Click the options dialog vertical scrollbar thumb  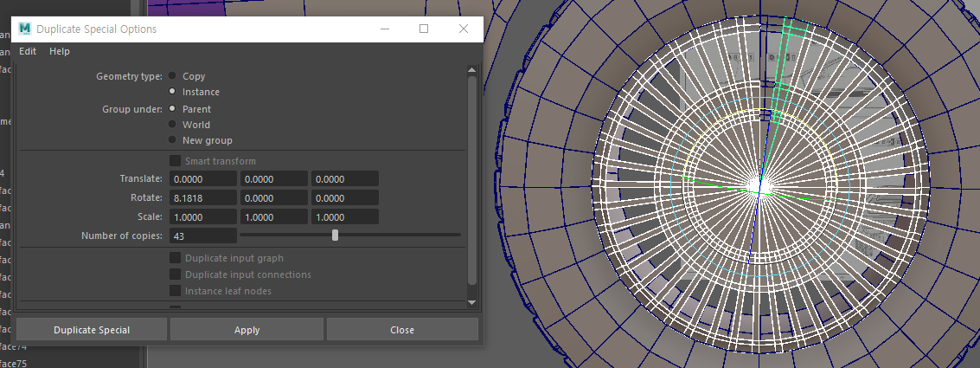tap(472, 179)
